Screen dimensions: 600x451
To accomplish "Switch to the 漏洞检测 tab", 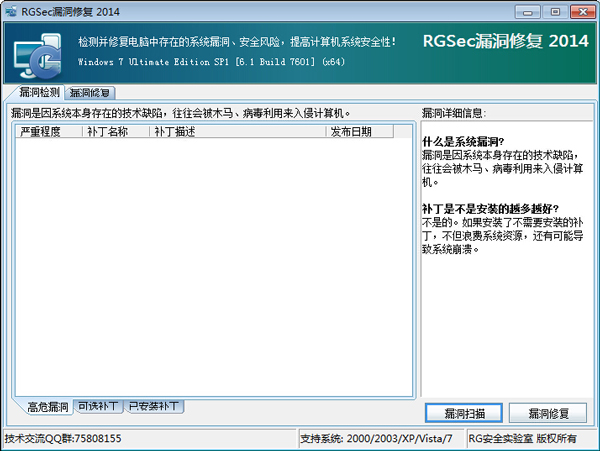I will 39,93.
